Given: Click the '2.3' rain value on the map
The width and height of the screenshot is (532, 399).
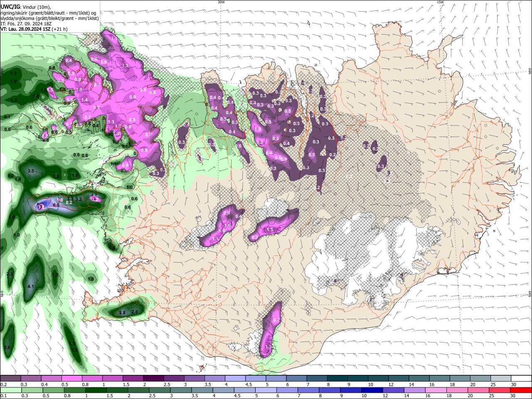Looking at the screenshot, I should tap(10, 274).
